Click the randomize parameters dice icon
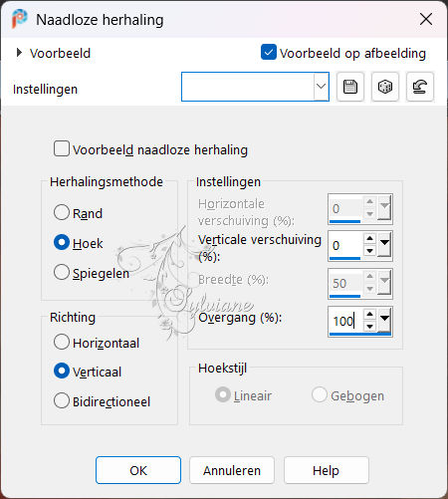The width and height of the screenshot is (448, 499). [x=385, y=87]
